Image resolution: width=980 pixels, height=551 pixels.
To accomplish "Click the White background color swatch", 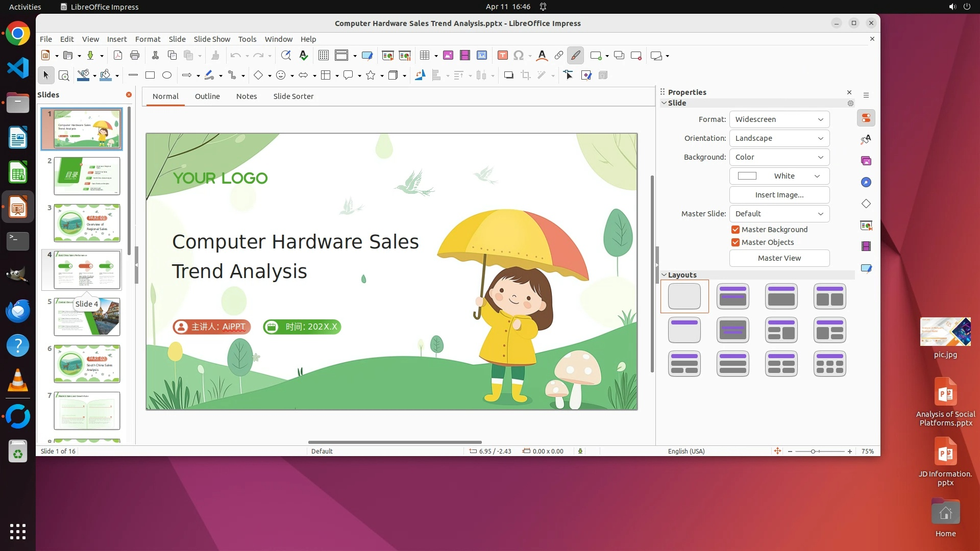I will [x=747, y=176].
